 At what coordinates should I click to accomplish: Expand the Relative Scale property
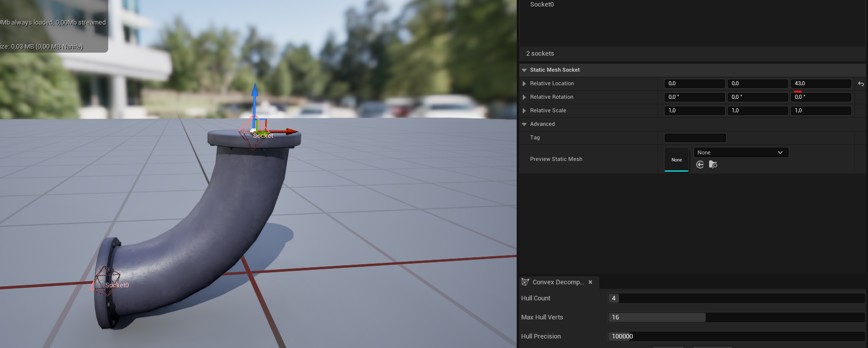click(x=524, y=111)
